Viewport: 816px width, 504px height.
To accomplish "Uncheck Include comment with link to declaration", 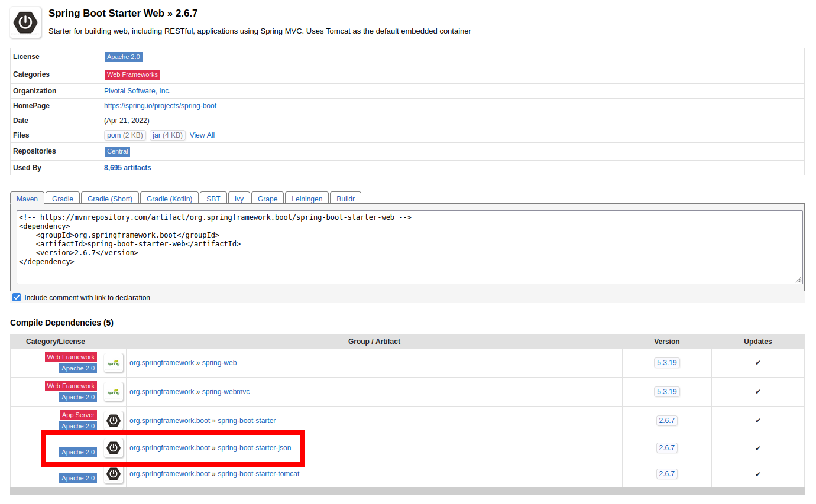I will coord(17,297).
